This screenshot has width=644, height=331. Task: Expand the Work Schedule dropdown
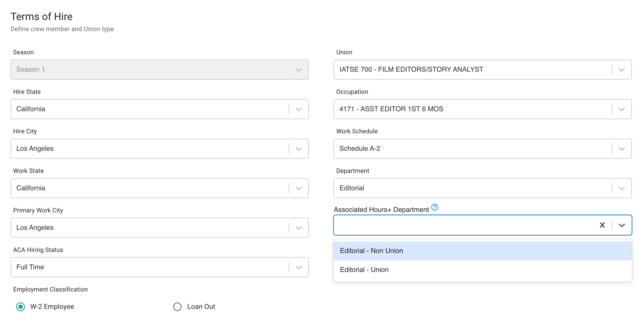click(622, 149)
